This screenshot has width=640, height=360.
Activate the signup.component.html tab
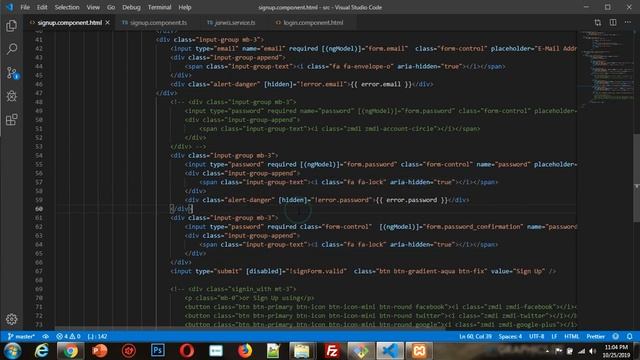tap(69, 22)
